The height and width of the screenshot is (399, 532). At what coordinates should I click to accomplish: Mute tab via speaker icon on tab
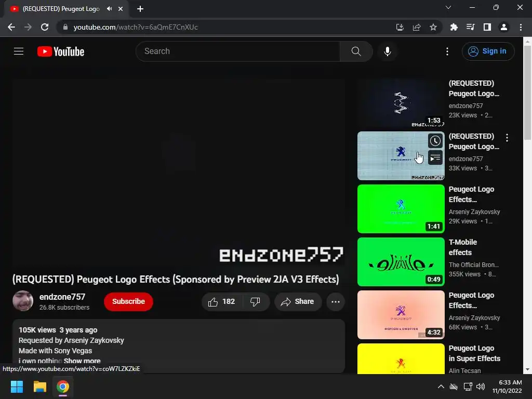[109, 9]
